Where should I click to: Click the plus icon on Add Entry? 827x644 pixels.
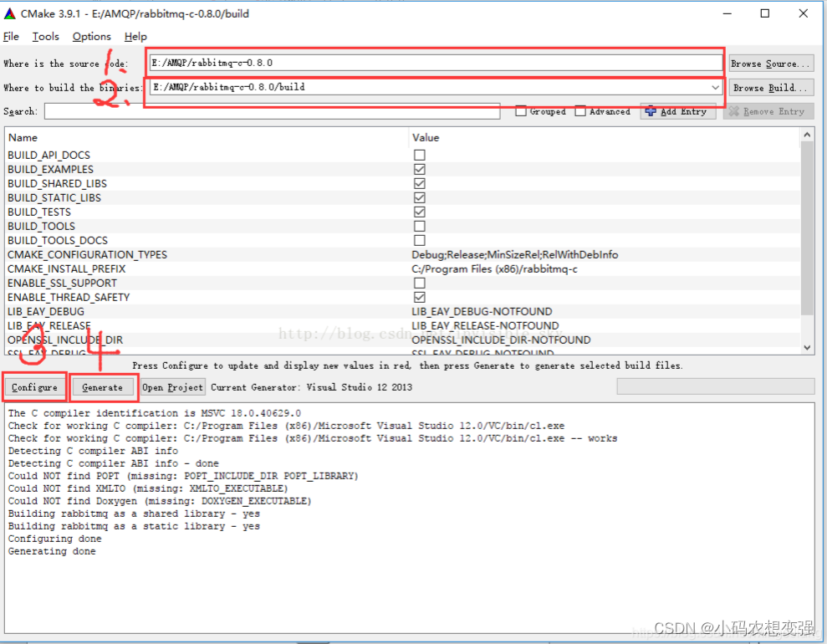[651, 111]
